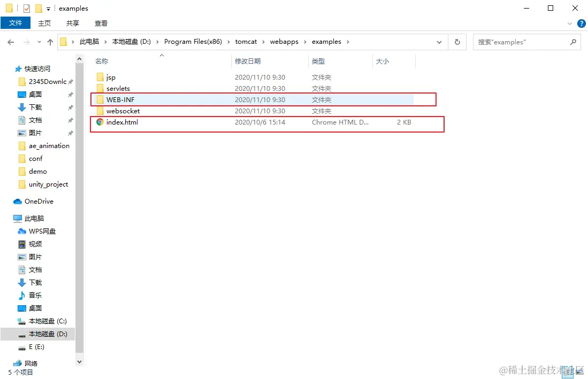Expand chevron after webapps in breadcrumb
Viewport: 588px width, 379px height.
tap(305, 42)
